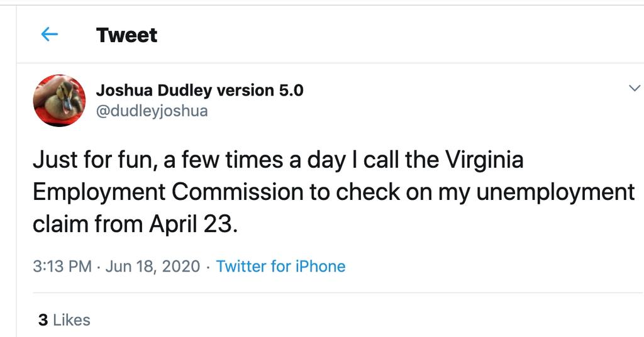The width and height of the screenshot is (644, 337).
Task: Click the word "unemployment" in the tweet
Action: pyautogui.click(x=553, y=192)
